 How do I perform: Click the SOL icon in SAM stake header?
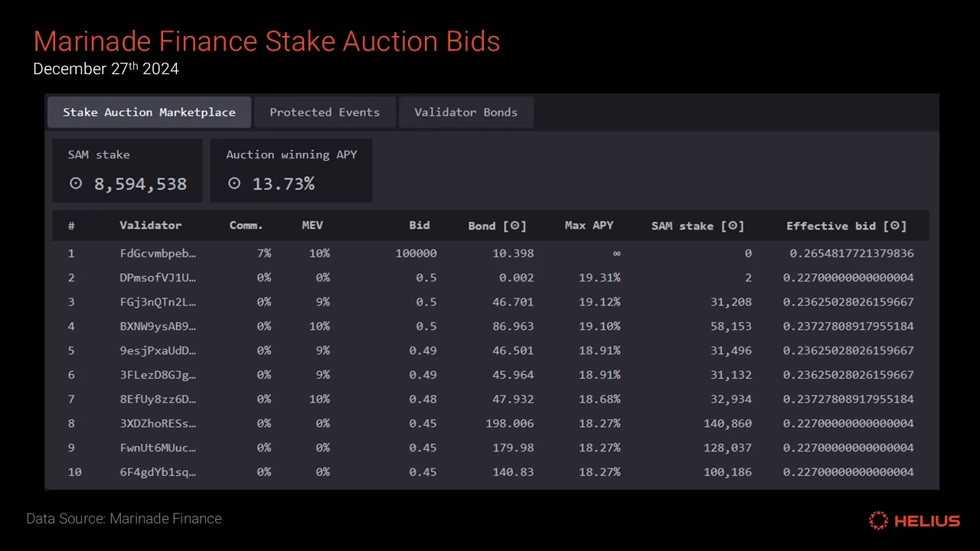[733, 226]
